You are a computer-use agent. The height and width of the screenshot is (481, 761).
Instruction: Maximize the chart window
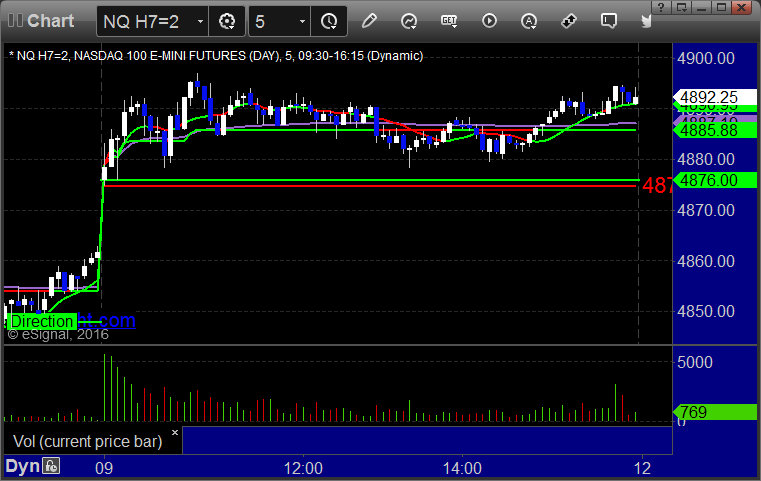coord(722,7)
